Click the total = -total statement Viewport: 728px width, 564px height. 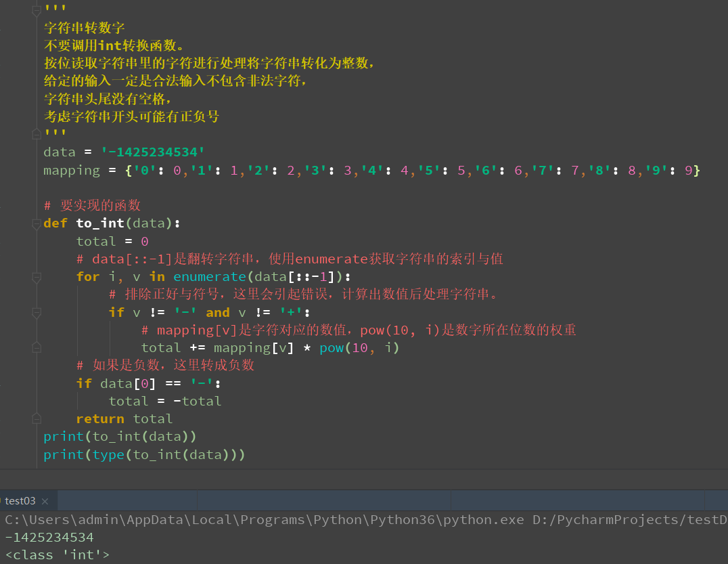click(x=165, y=402)
